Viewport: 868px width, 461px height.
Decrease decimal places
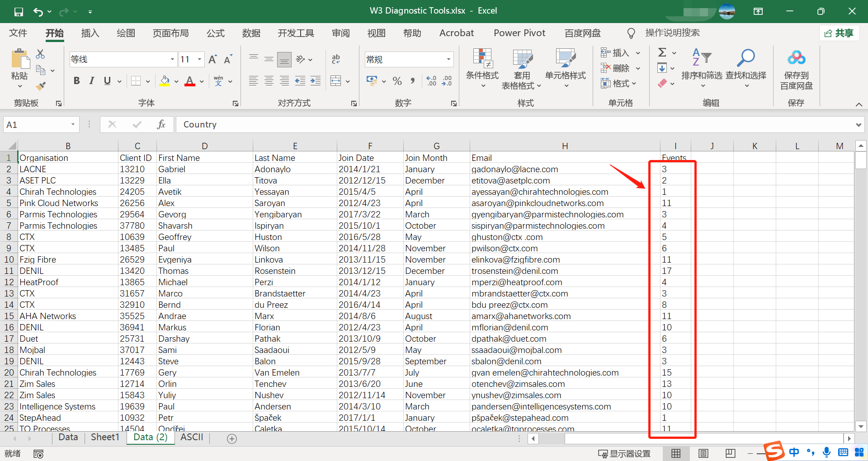447,81
